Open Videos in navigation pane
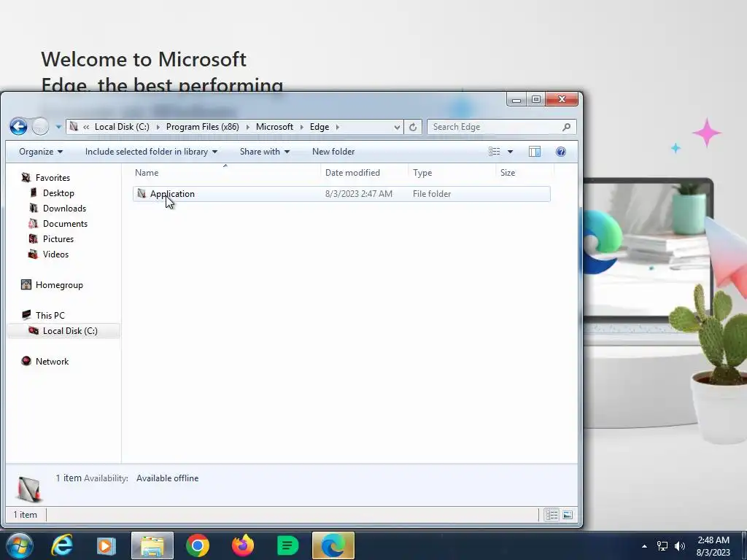The width and height of the screenshot is (747, 560). pyautogui.click(x=55, y=254)
